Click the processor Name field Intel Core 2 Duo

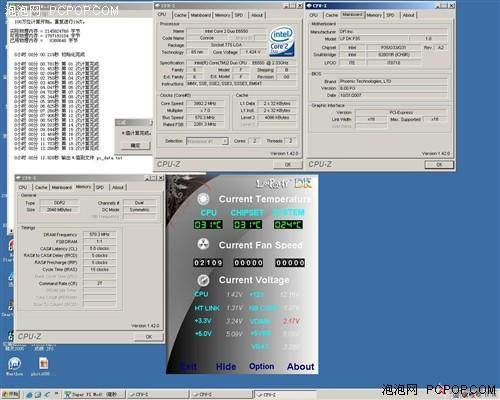(226, 31)
